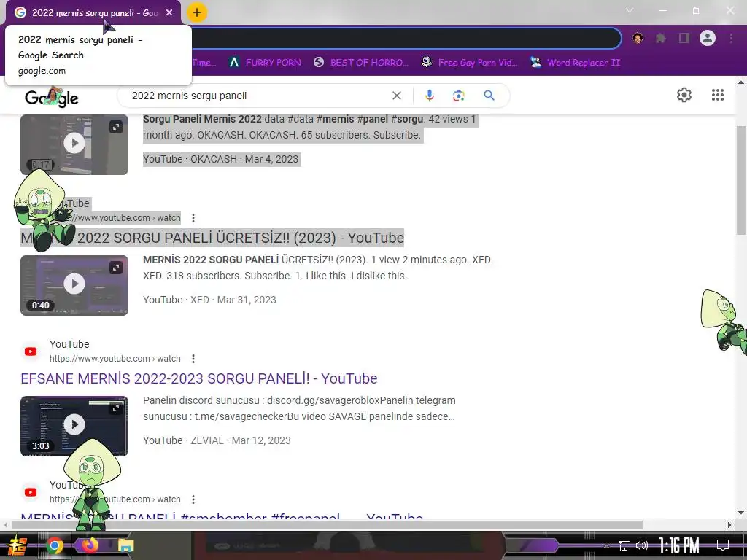Open a new tab with the plus button
This screenshot has height=560, width=747.
(197, 13)
